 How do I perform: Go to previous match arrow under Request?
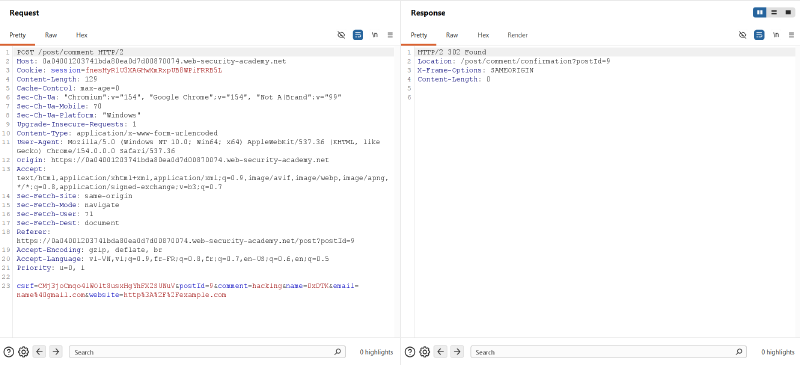pos(40,352)
